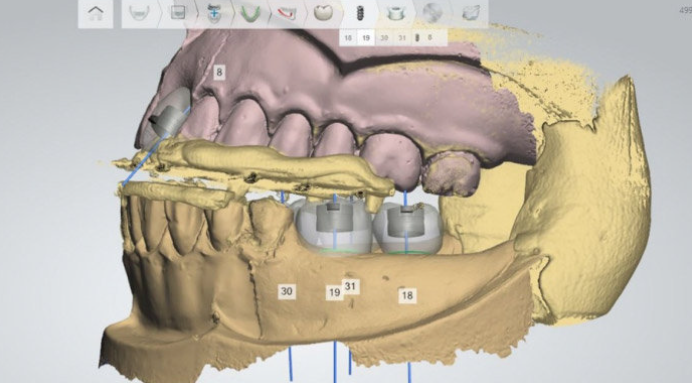Select the abutment design step icon
692x383 pixels.
395,13
